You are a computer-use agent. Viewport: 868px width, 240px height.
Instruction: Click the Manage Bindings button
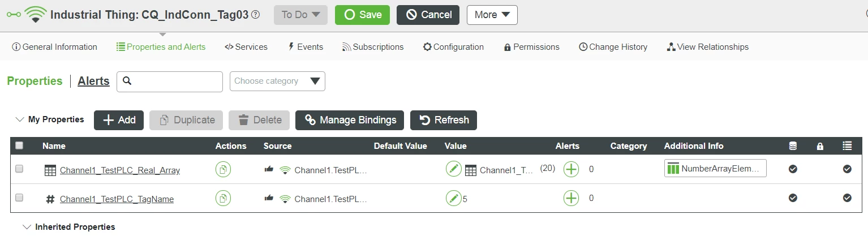350,120
